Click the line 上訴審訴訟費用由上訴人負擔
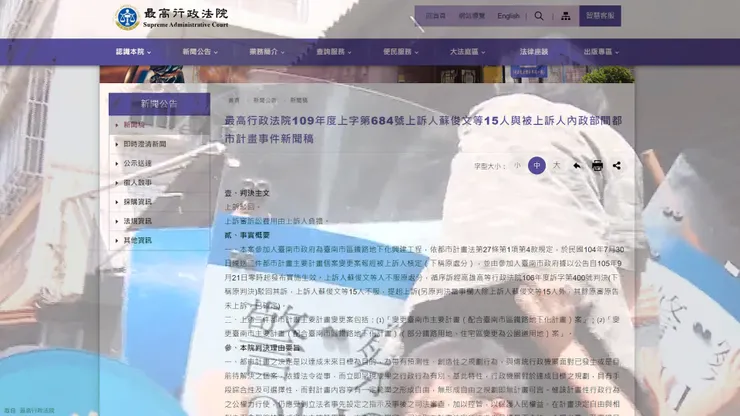740x416 pixels. (x=276, y=221)
